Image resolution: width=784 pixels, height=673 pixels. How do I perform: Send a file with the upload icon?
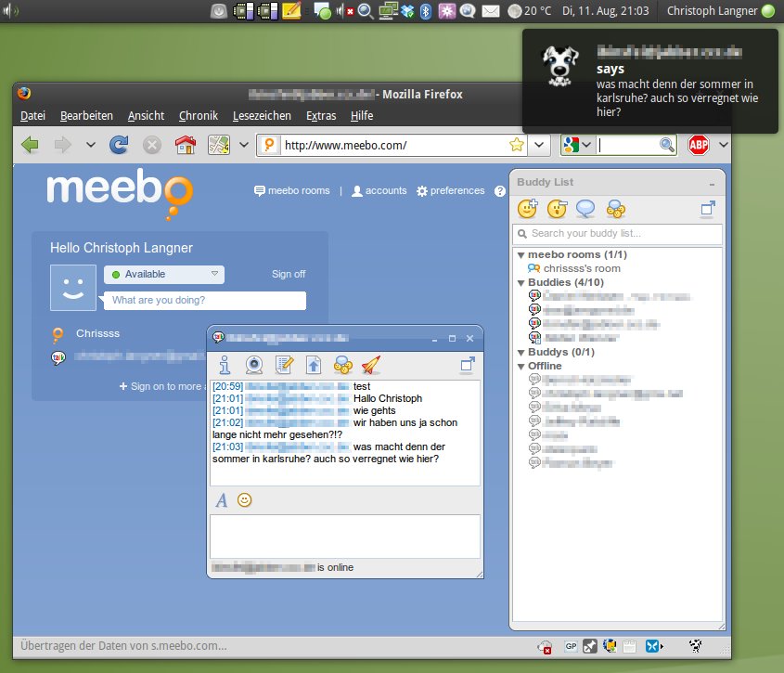tap(314, 365)
